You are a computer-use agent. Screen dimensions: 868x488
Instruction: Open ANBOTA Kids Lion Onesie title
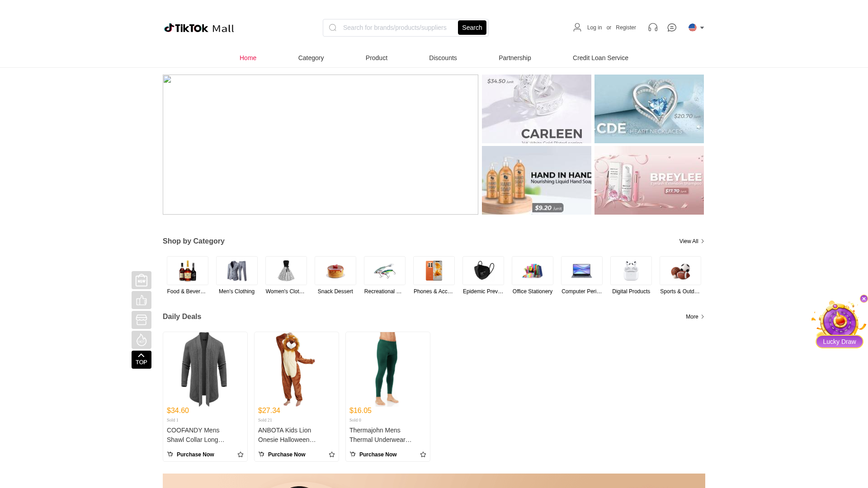(287, 435)
